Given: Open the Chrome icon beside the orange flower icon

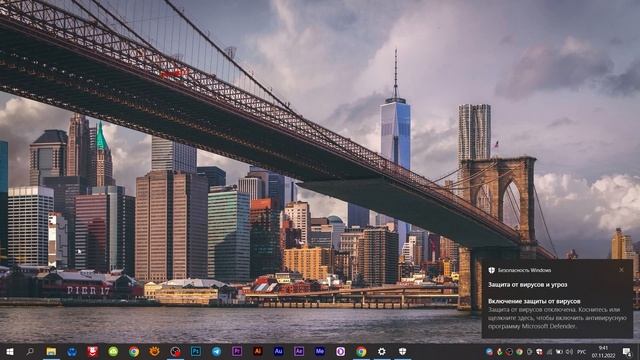Looking at the screenshot, I should point(133,351).
